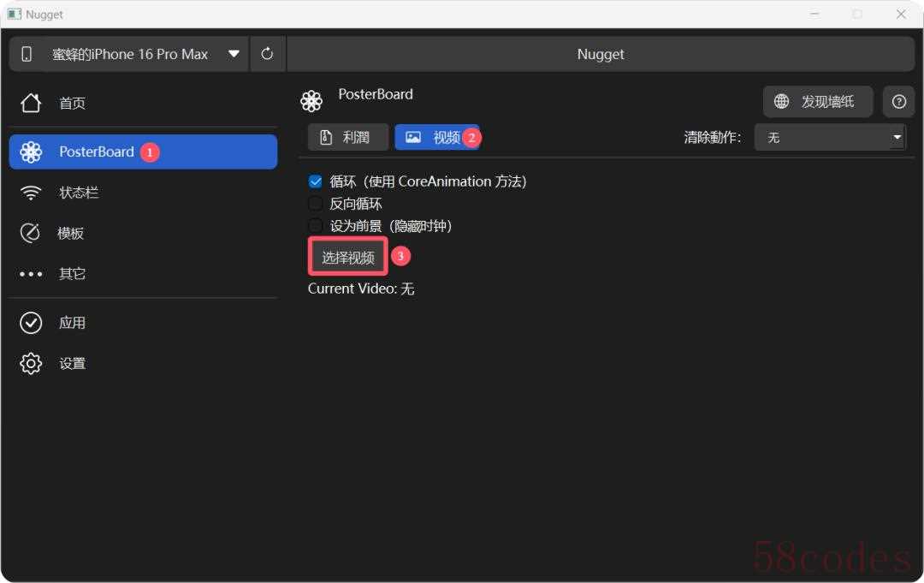Viewport: 924px width, 583px height.
Task: Click the home icon for 首页
Action: (x=31, y=104)
